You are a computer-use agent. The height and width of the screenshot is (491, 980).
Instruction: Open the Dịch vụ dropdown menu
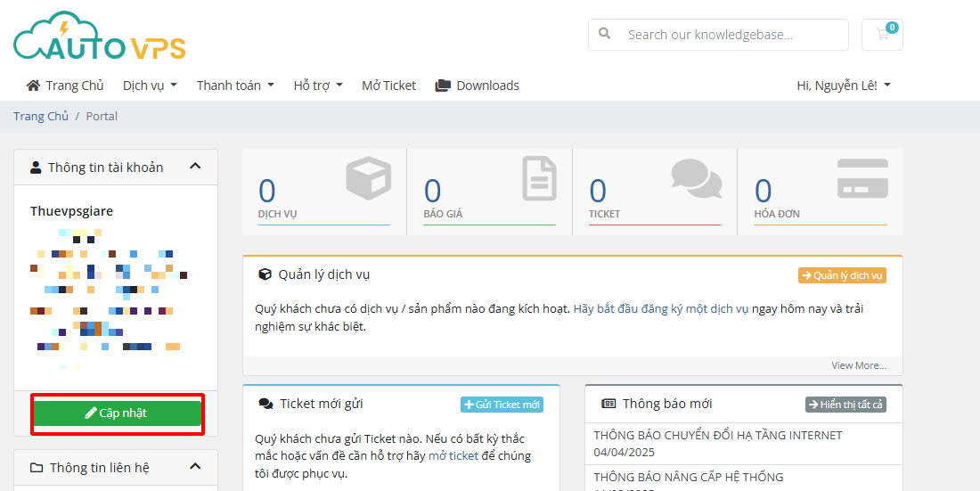(x=150, y=85)
